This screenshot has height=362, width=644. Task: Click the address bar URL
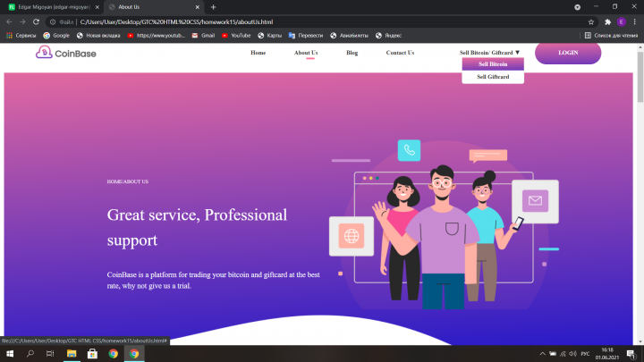click(176, 22)
